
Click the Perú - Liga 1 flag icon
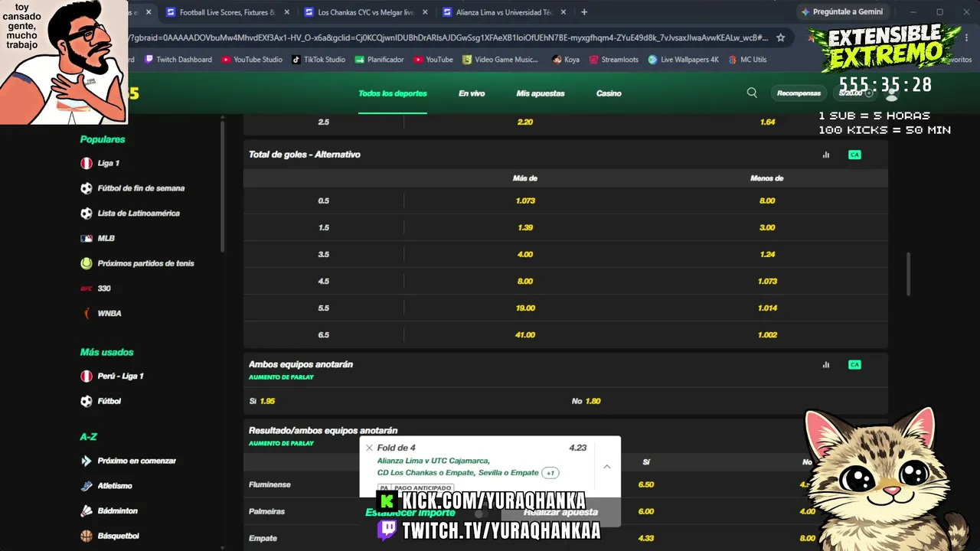click(87, 376)
